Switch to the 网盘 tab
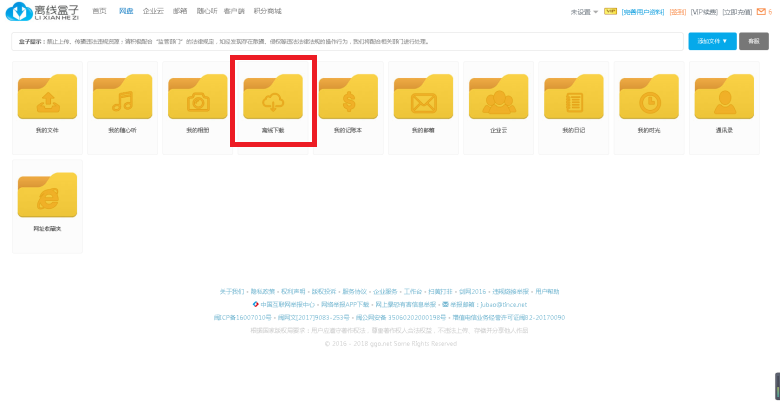 (x=125, y=11)
